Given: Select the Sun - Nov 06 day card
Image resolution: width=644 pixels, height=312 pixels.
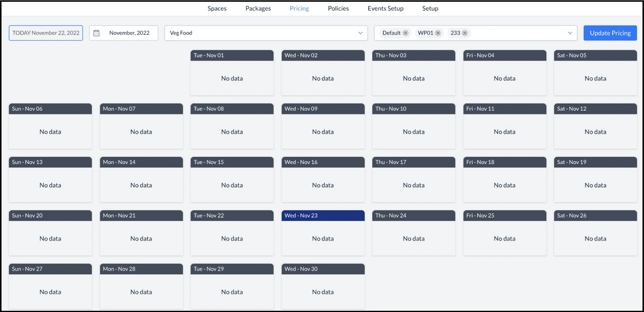Looking at the screenshot, I should point(50,126).
